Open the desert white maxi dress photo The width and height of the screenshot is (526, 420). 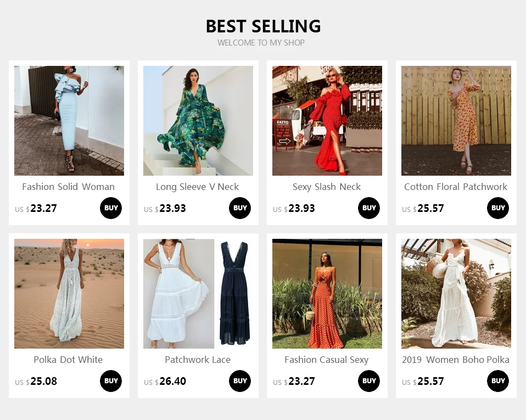click(x=69, y=294)
